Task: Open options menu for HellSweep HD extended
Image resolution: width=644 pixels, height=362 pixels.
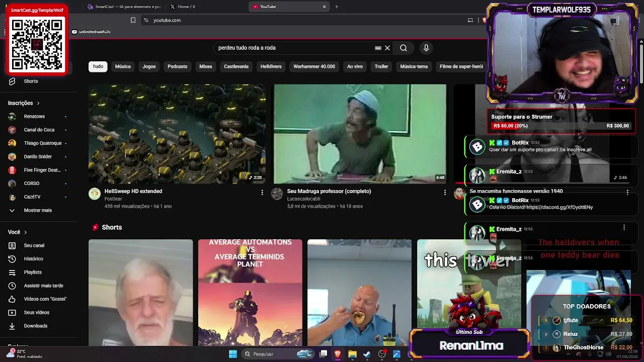Action: pos(262,192)
